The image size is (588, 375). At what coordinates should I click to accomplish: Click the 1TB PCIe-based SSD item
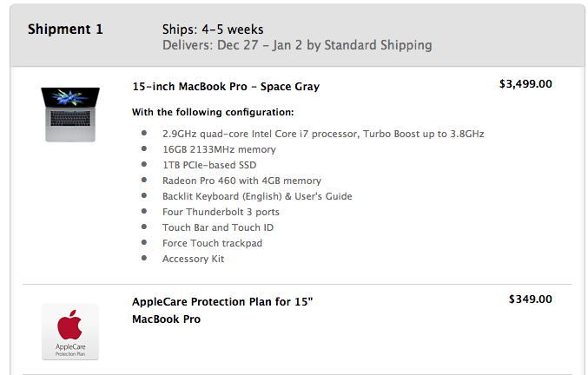[x=209, y=165]
